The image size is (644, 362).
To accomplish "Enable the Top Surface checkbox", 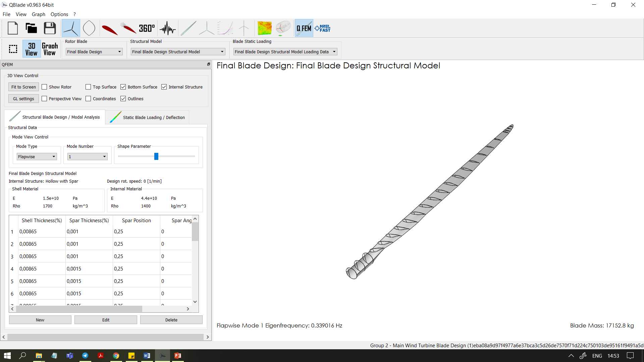I will [x=88, y=87].
